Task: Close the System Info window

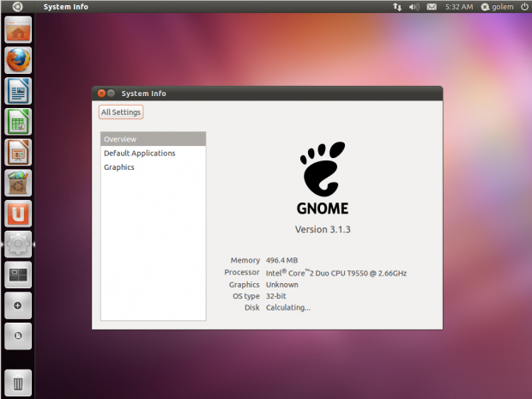Action: [x=101, y=93]
